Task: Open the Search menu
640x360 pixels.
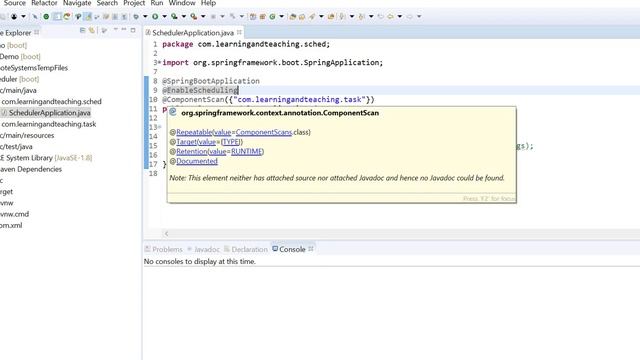Action: pyautogui.click(x=107, y=3)
